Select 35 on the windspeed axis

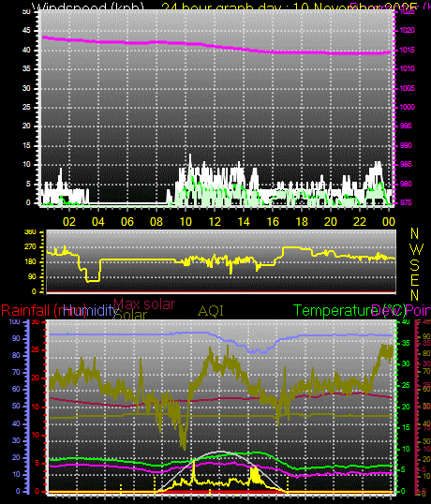[26, 69]
